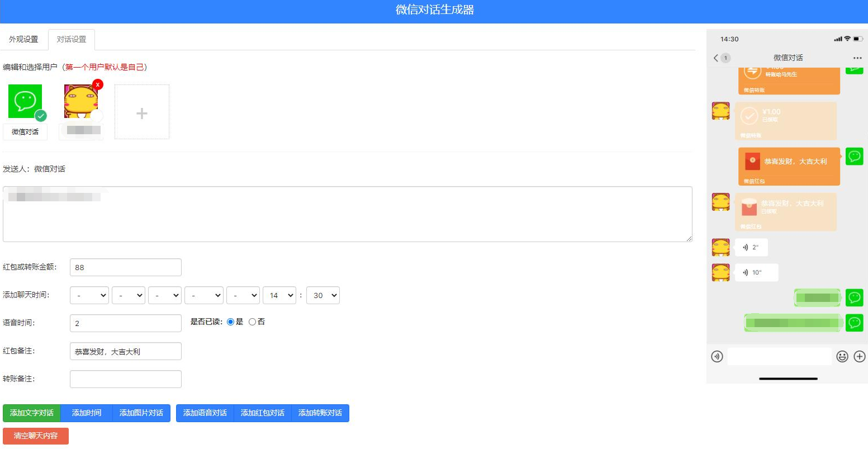Set 是否已读 to 否
868x449 pixels.
252,322
